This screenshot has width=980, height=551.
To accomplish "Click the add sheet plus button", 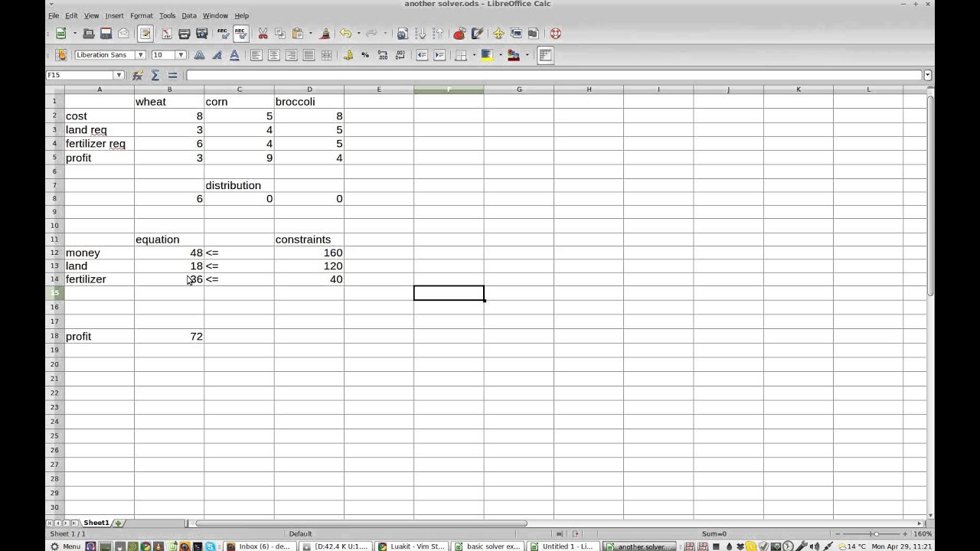I will 118,523.
